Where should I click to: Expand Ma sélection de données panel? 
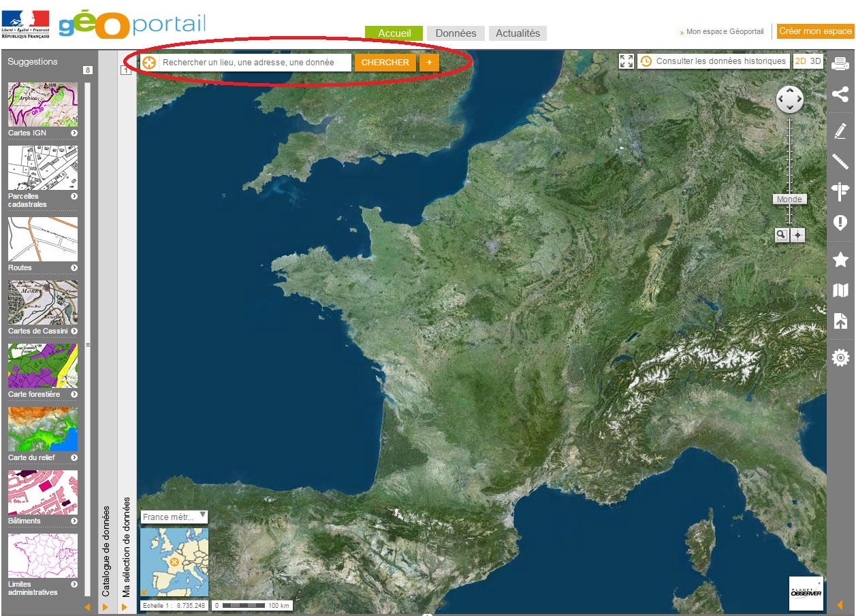125,606
